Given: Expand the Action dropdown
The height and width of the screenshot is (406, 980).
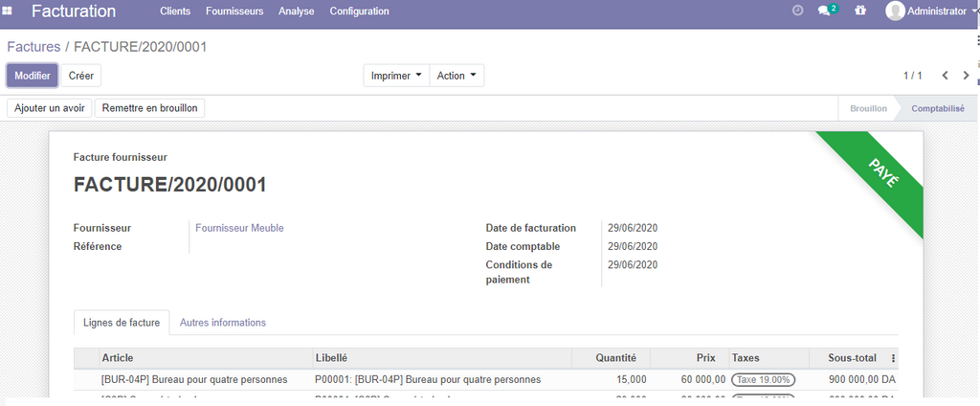Looking at the screenshot, I should (x=457, y=76).
